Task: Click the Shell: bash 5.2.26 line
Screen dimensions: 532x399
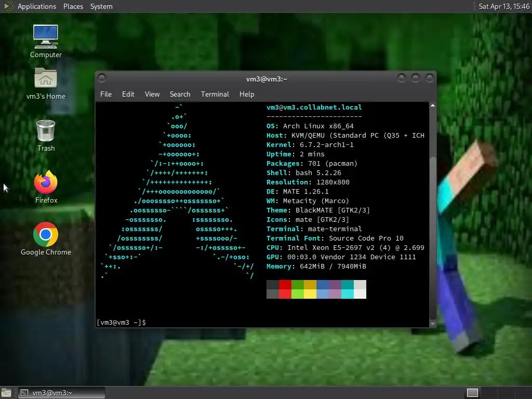Action: tap(303, 173)
